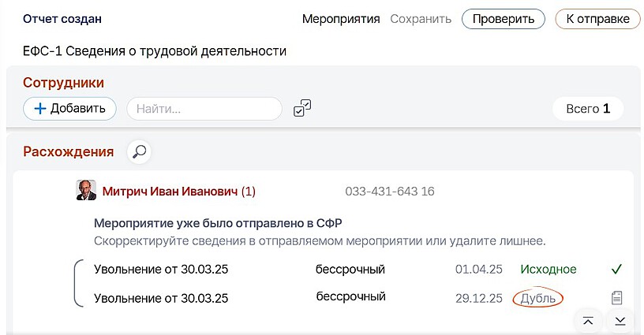Click into the Найти search field
This screenshot has width=644, height=335.
[204, 109]
